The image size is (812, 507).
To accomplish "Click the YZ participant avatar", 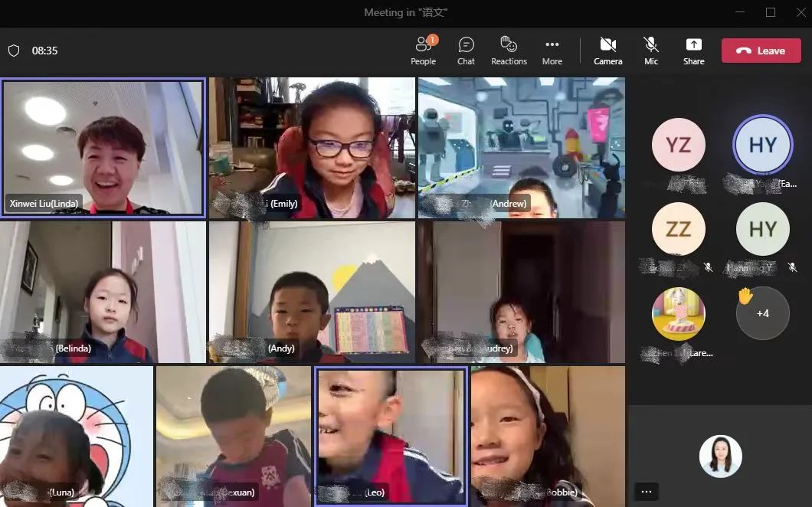I will [678, 145].
